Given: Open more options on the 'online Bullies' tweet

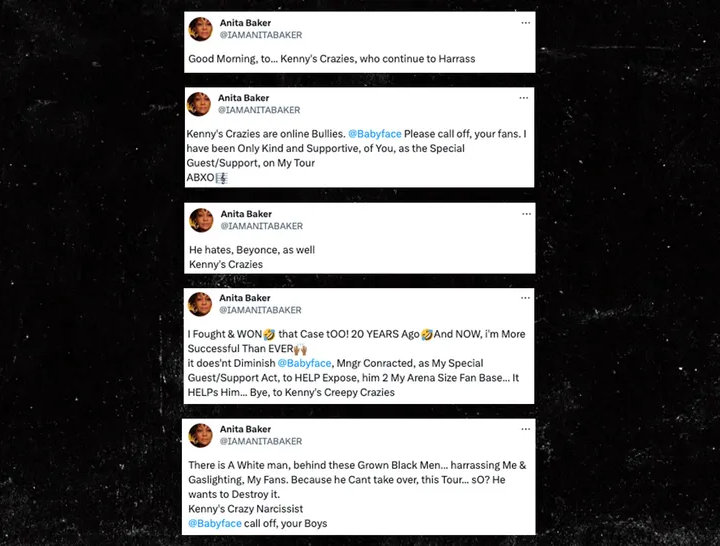Looking at the screenshot, I should coord(524,98).
